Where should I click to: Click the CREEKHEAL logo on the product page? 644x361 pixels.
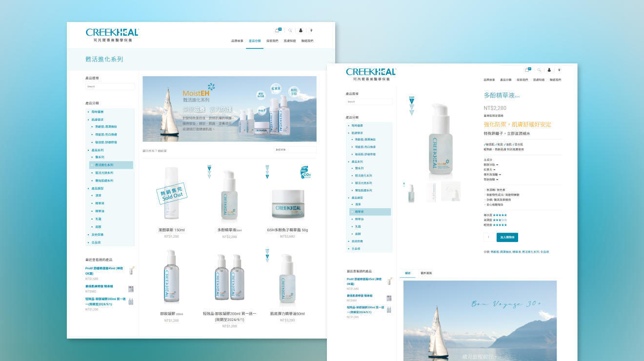[x=371, y=74]
